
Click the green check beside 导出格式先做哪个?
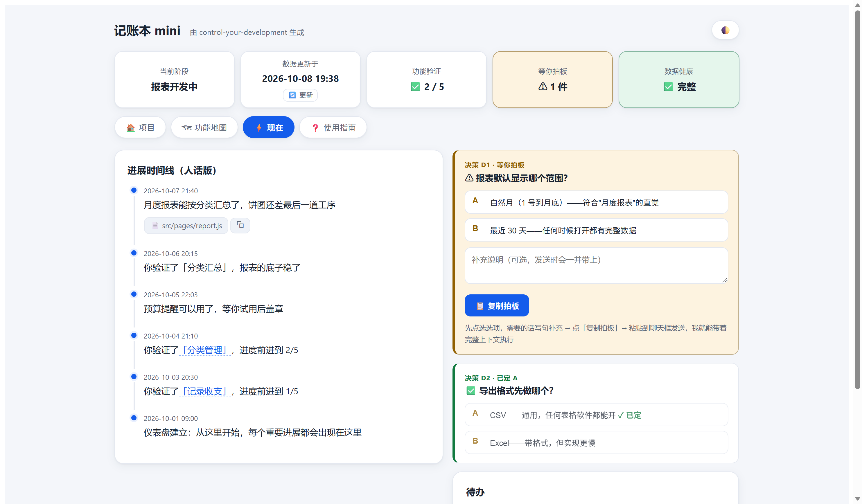(471, 391)
